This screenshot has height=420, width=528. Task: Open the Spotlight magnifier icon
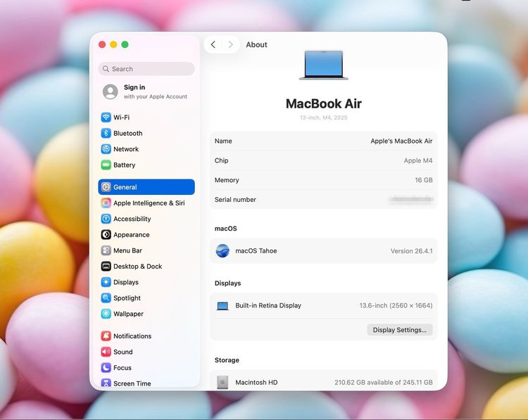[x=106, y=298]
